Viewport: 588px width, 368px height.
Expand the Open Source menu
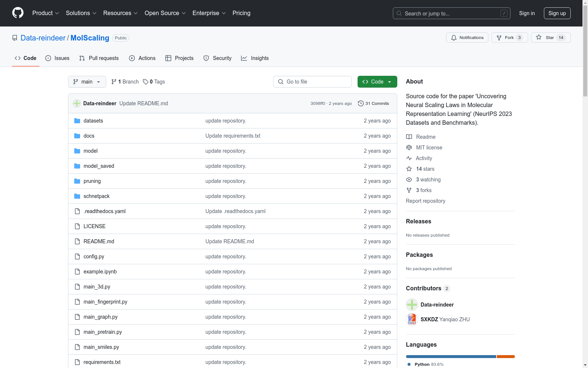point(165,13)
